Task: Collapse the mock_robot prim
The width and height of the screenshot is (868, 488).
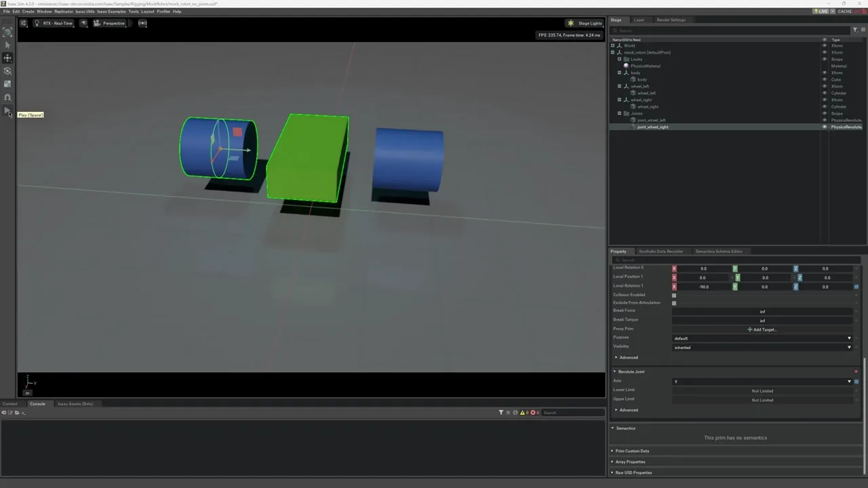Action: point(613,52)
